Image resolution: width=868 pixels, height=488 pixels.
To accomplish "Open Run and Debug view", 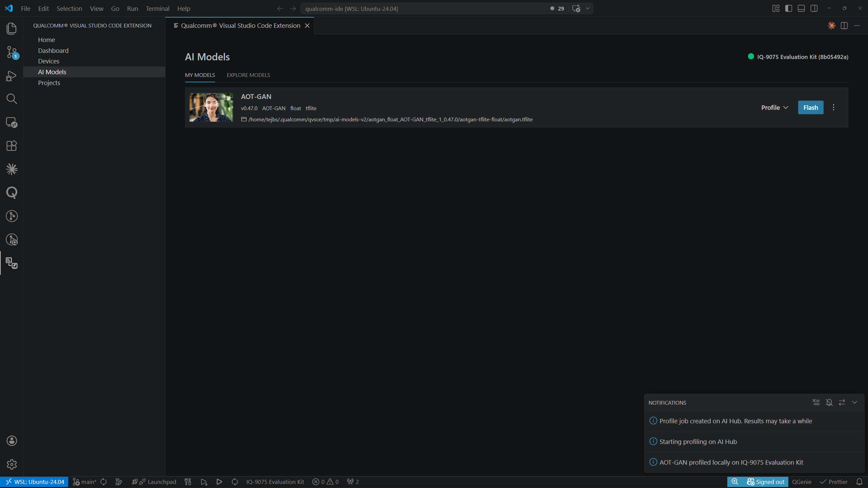I will coord(12,76).
